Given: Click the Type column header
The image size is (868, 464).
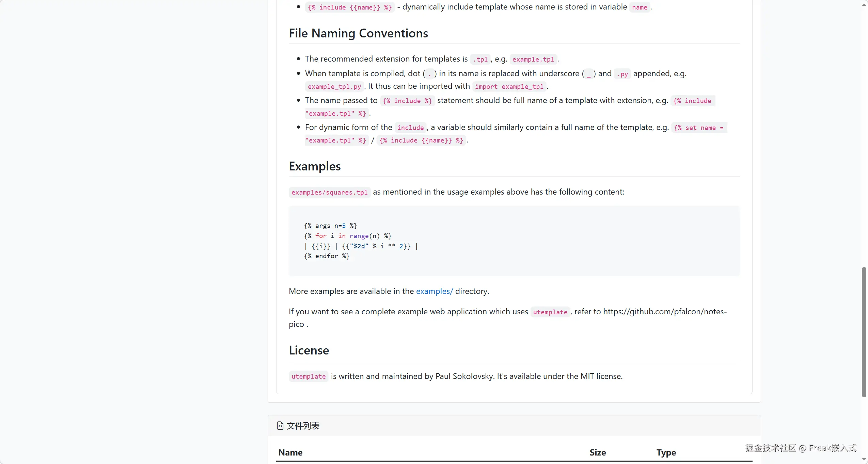Looking at the screenshot, I should click(x=666, y=452).
